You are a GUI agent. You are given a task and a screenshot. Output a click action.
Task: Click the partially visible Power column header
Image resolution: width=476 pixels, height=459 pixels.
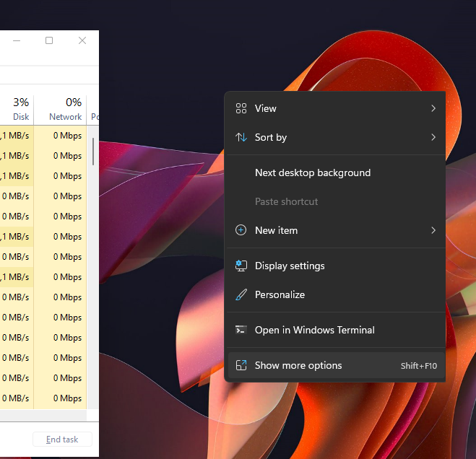(95, 117)
